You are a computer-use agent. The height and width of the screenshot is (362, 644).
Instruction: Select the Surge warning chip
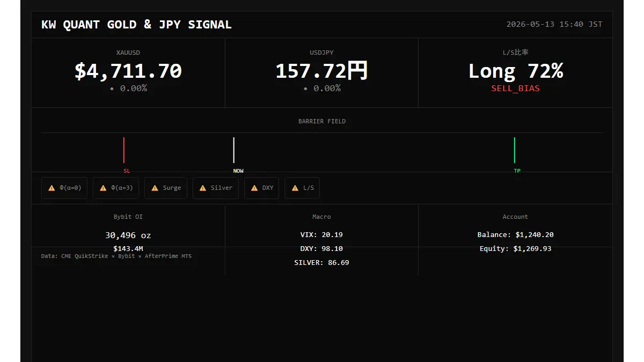click(x=166, y=188)
